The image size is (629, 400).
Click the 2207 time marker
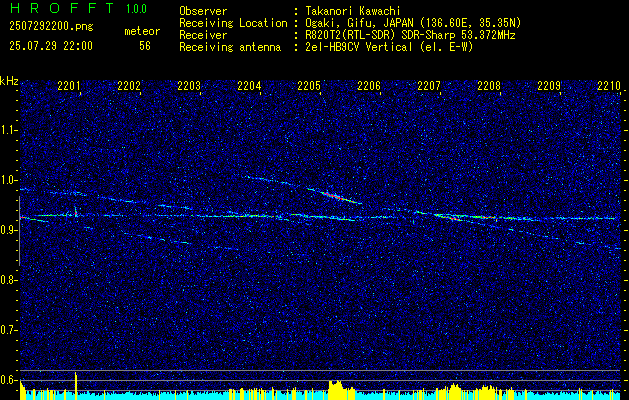429,85
